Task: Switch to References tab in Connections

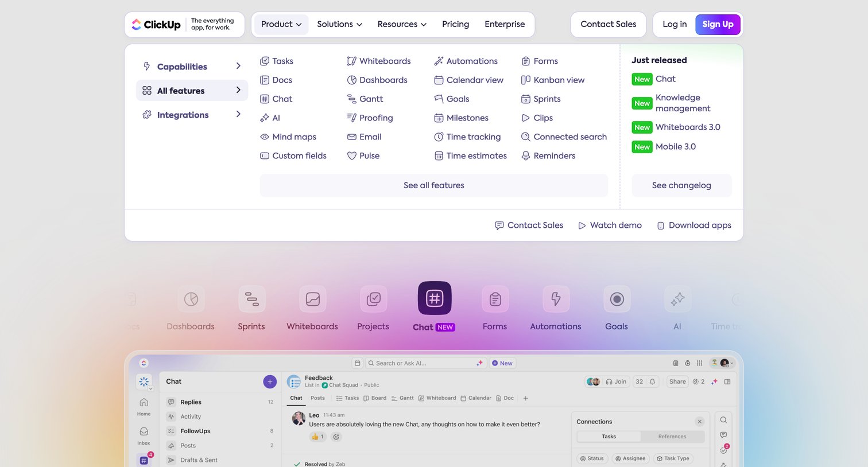Action: tap(672, 437)
